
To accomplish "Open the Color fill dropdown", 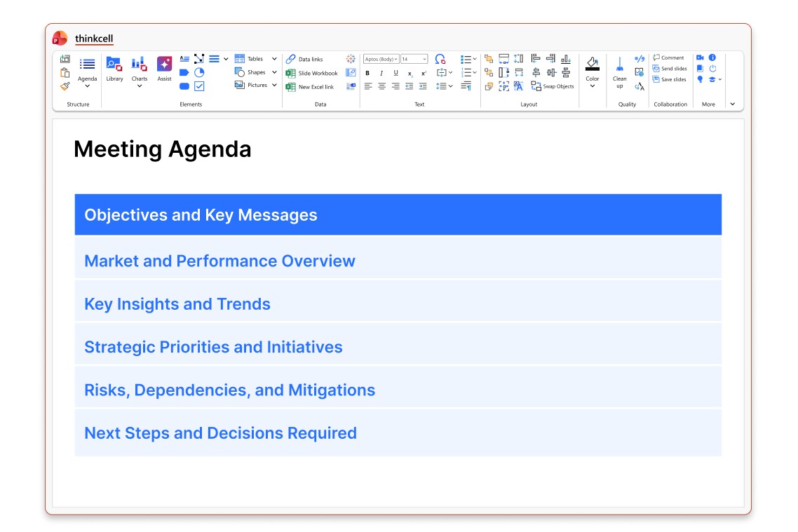I will point(593,86).
